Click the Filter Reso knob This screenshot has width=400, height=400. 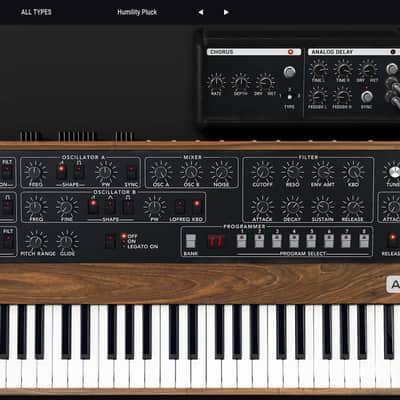click(x=292, y=172)
